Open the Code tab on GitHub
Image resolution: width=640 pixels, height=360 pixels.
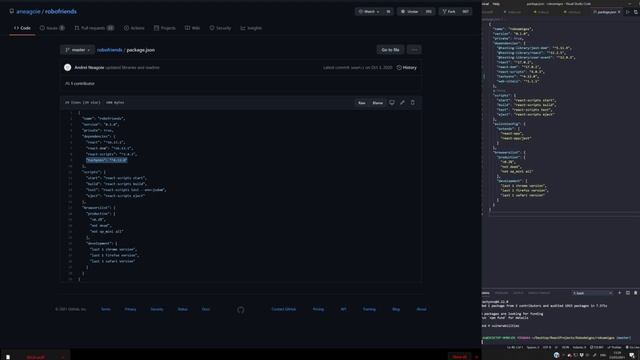coord(22,28)
